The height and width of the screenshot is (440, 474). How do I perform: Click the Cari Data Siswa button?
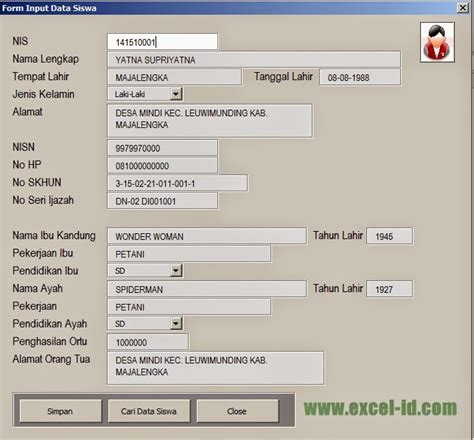pos(149,411)
